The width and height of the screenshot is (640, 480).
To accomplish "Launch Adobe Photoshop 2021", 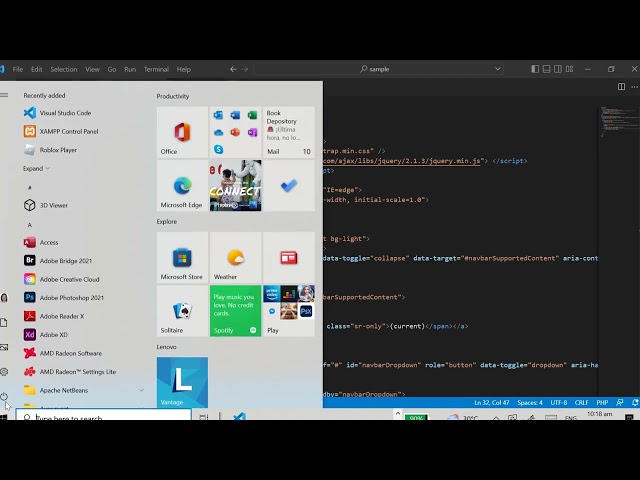I will (64, 298).
